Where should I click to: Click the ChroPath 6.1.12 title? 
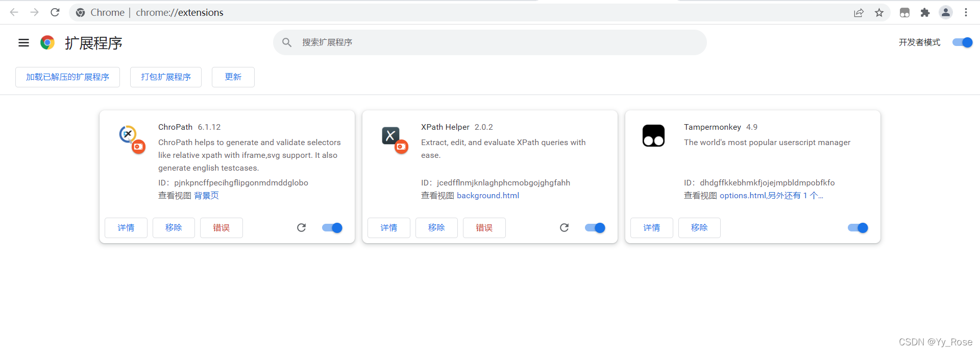pos(189,127)
